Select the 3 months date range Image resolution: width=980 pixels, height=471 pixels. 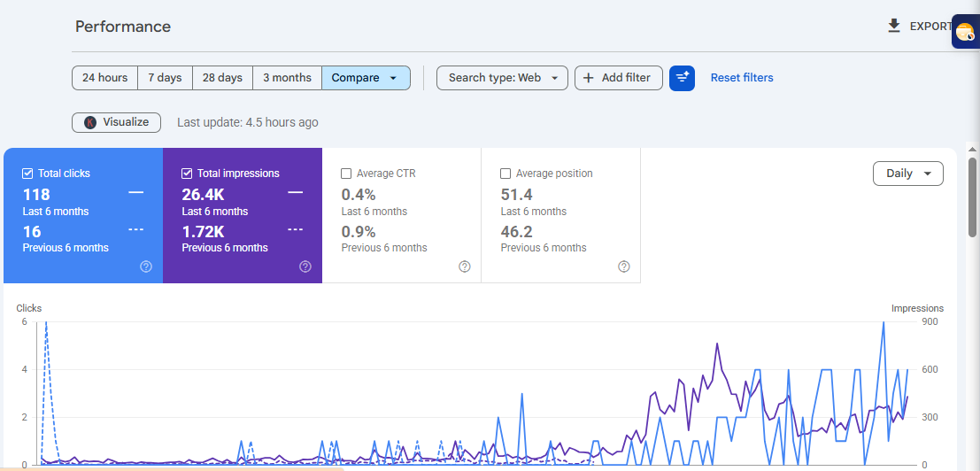click(x=287, y=78)
